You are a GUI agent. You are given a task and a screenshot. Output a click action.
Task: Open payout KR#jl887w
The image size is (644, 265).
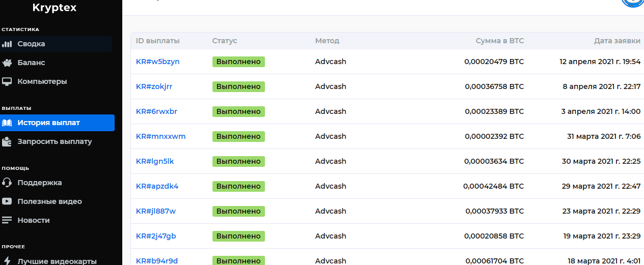pos(156,211)
